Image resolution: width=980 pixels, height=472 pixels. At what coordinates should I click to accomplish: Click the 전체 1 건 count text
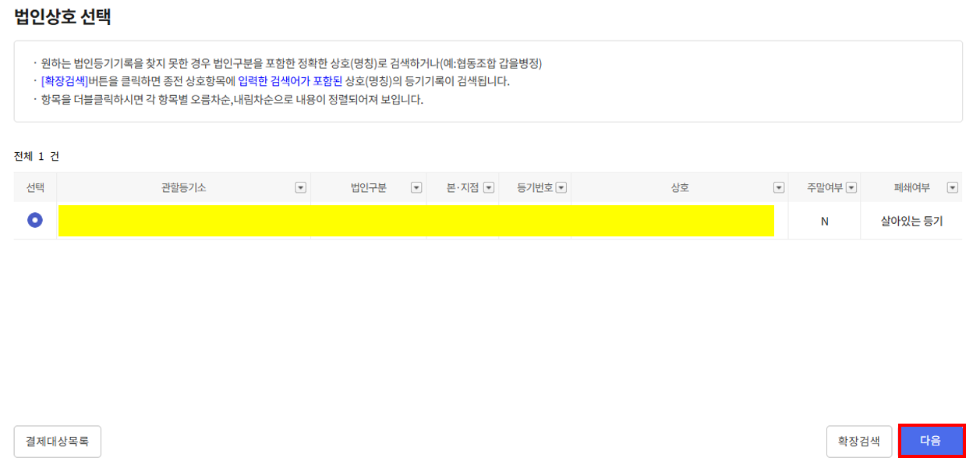click(37, 156)
